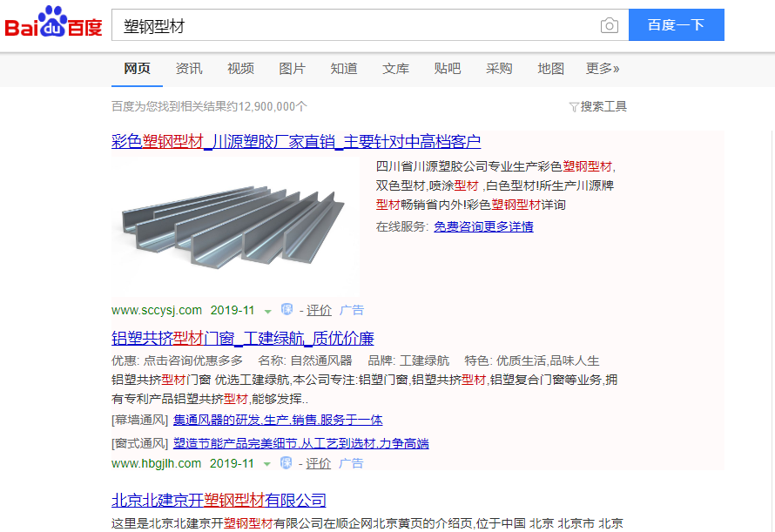Click the Baidu logo

point(53,24)
